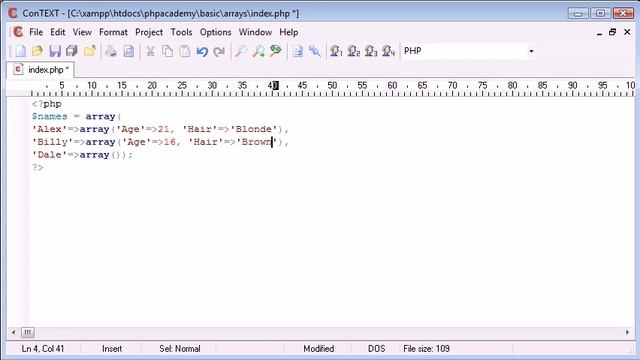Screen dimensions: 640x360
Task: Redo the last undone edit
Action: tap(220, 51)
